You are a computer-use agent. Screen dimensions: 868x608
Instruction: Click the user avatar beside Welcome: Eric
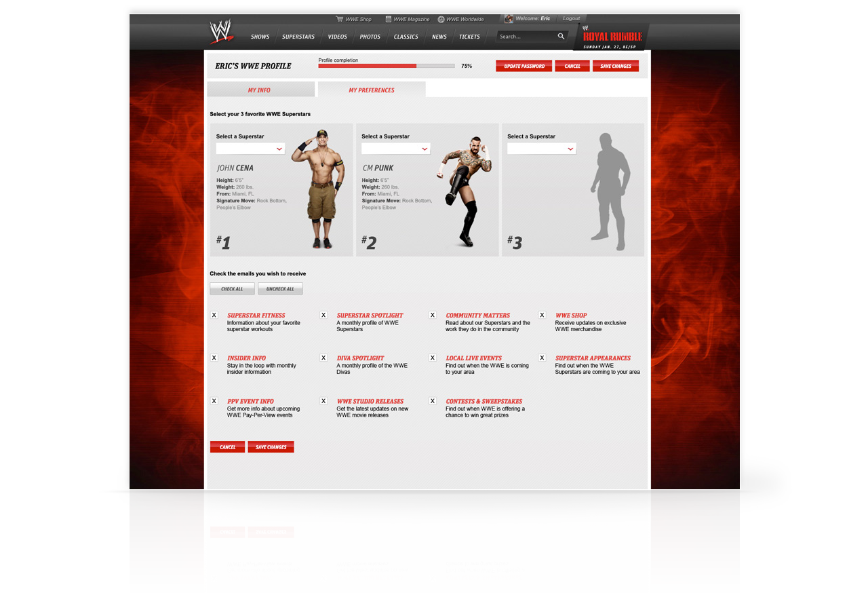pyautogui.click(x=509, y=18)
